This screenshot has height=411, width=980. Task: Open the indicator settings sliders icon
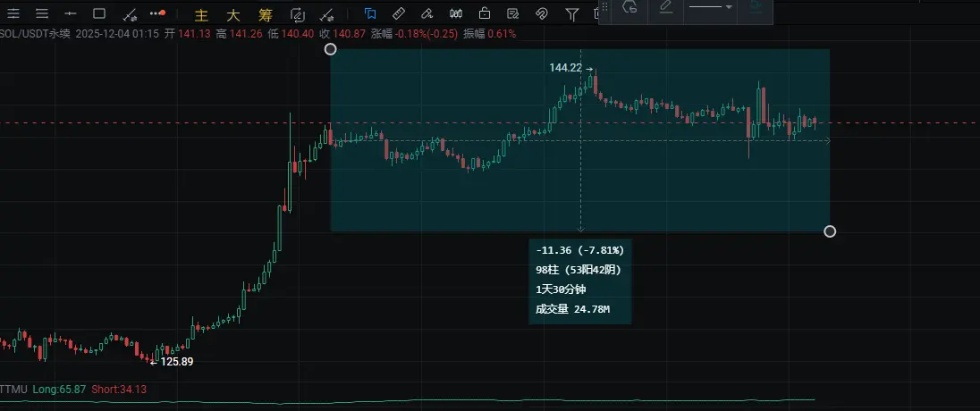coord(13,13)
